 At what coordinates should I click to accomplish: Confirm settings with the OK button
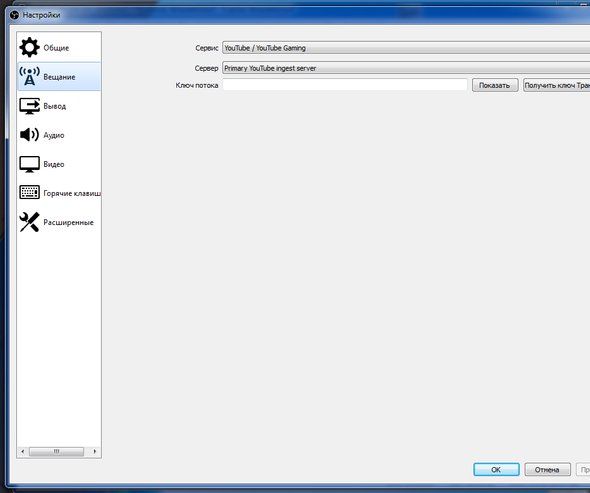click(x=496, y=469)
